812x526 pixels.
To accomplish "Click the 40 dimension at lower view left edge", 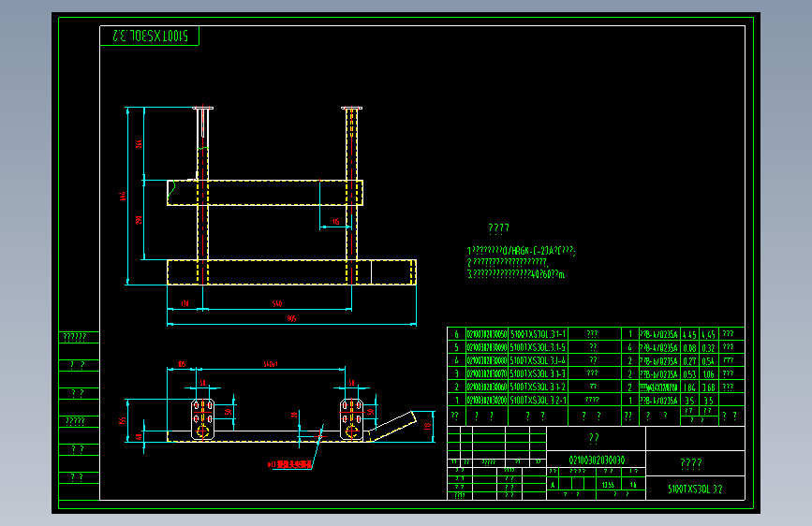I will click(139, 436).
